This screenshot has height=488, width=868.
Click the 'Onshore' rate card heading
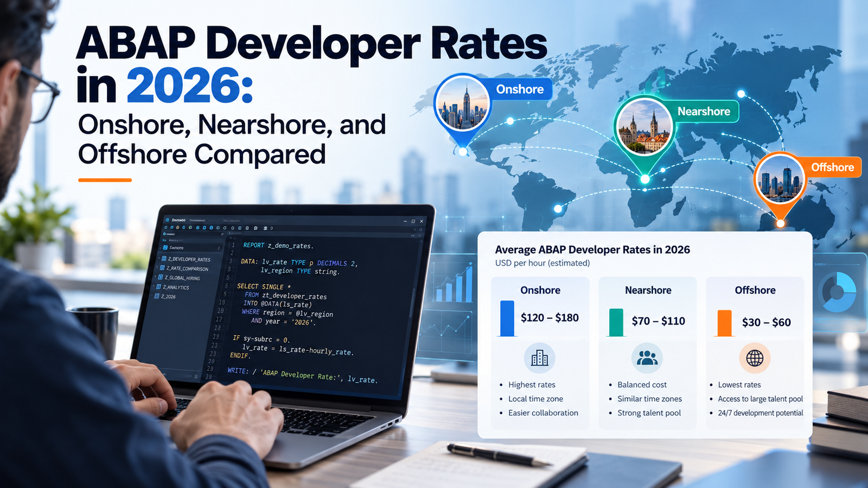point(540,290)
